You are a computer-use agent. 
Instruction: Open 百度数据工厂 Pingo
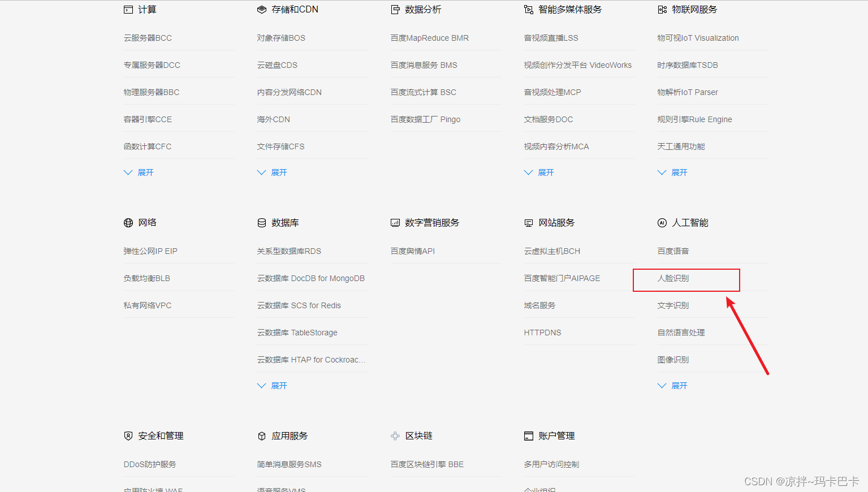425,119
